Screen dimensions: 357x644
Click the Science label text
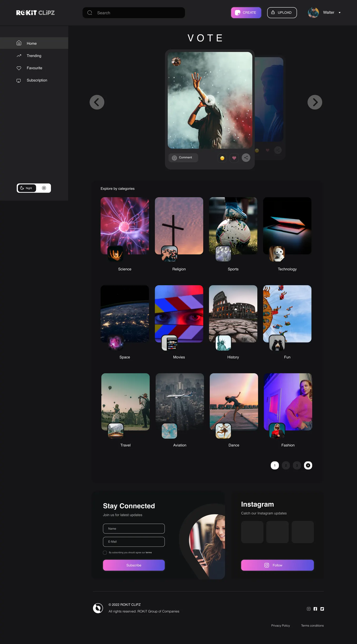pyautogui.click(x=125, y=269)
